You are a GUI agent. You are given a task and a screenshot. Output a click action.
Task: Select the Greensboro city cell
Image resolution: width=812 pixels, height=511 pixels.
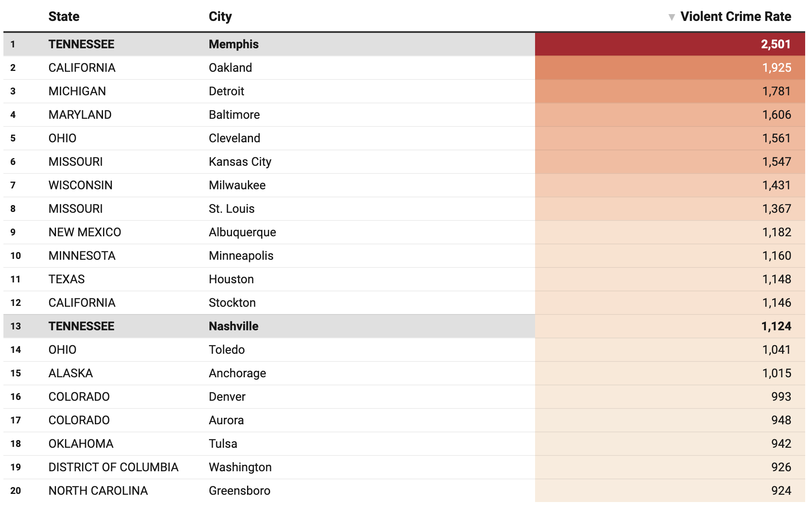[x=239, y=491]
